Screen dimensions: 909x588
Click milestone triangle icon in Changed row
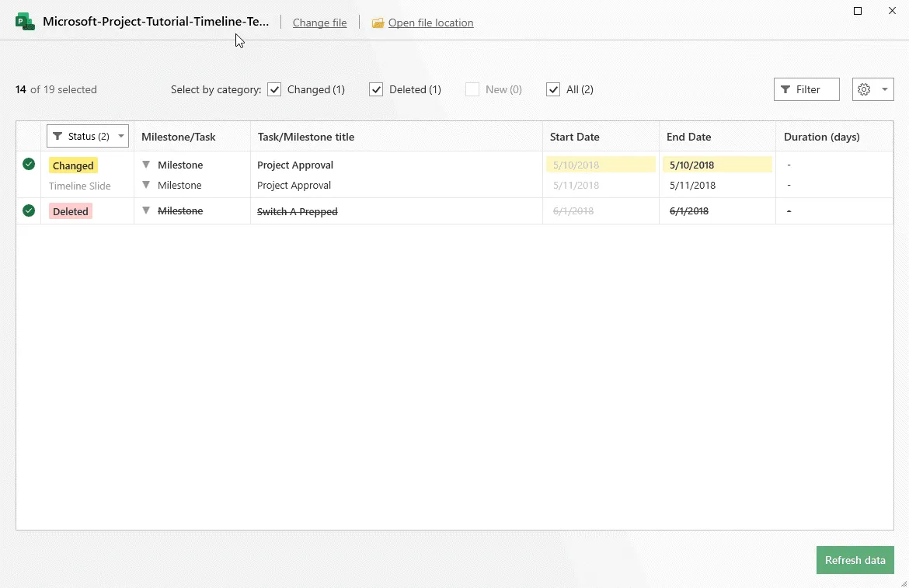click(x=146, y=165)
